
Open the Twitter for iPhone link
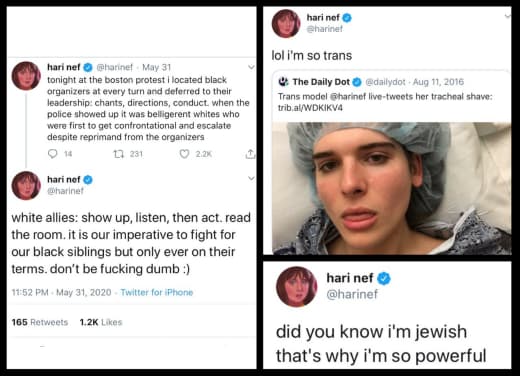157,292
